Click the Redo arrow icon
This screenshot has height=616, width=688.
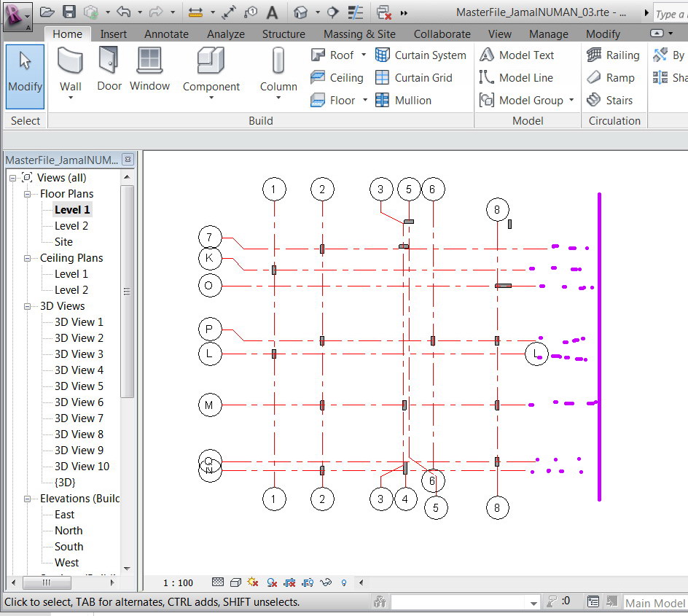[156, 12]
